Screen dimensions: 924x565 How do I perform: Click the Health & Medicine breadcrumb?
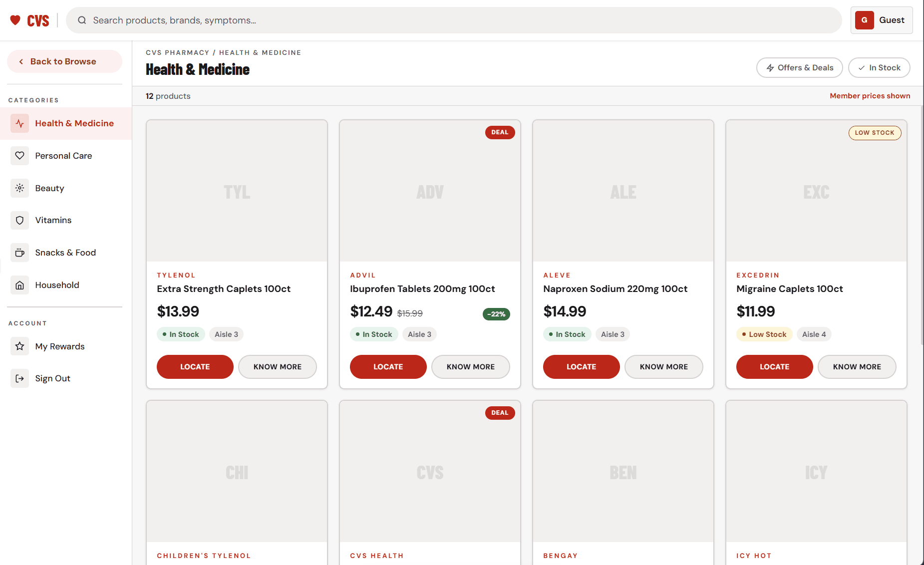pos(260,52)
